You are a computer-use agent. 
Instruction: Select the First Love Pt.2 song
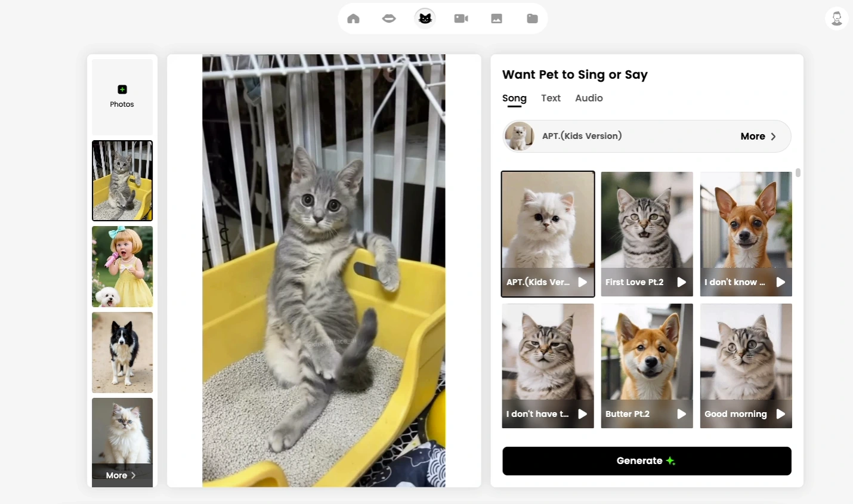point(647,234)
